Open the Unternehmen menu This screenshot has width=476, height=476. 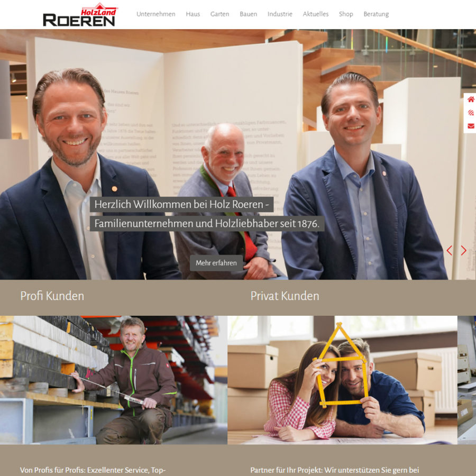(x=155, y=14)
